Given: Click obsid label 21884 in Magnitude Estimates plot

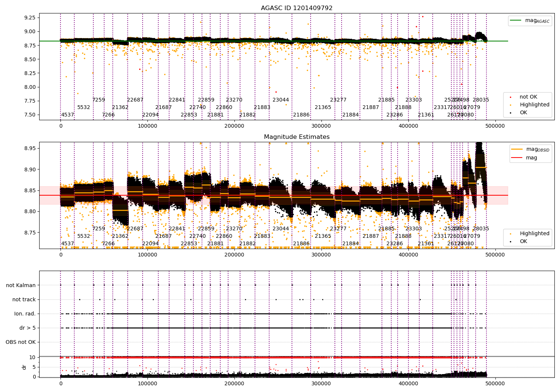Looking at the screenshot, I should pyautogui.click(x=351, y=244).
